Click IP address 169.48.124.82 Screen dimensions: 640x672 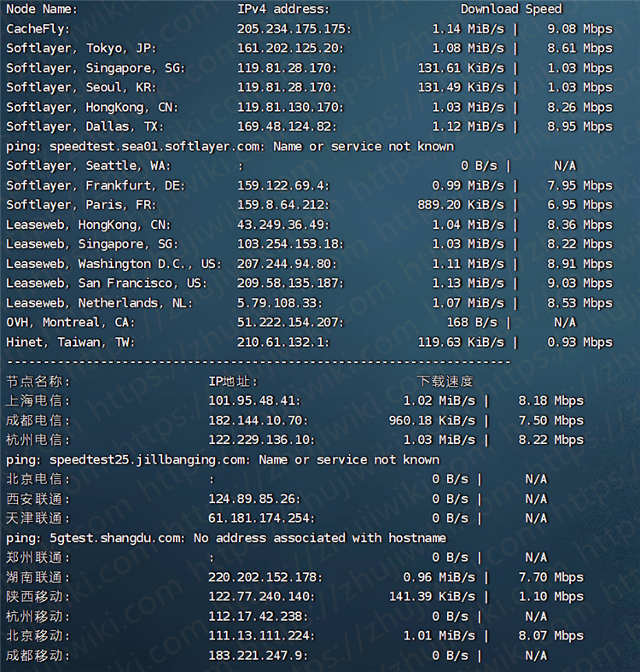287,127
